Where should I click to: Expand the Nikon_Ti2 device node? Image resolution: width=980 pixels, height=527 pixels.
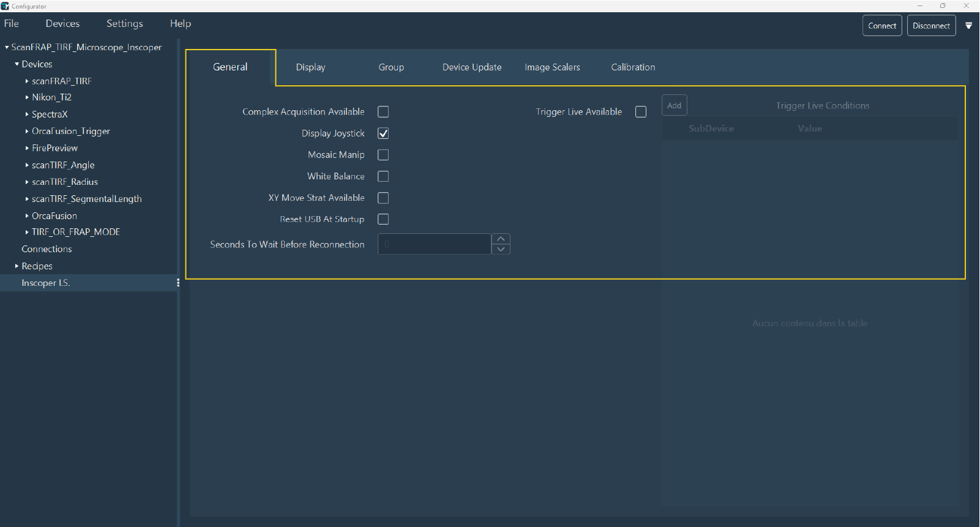click(x=27, y=97)
